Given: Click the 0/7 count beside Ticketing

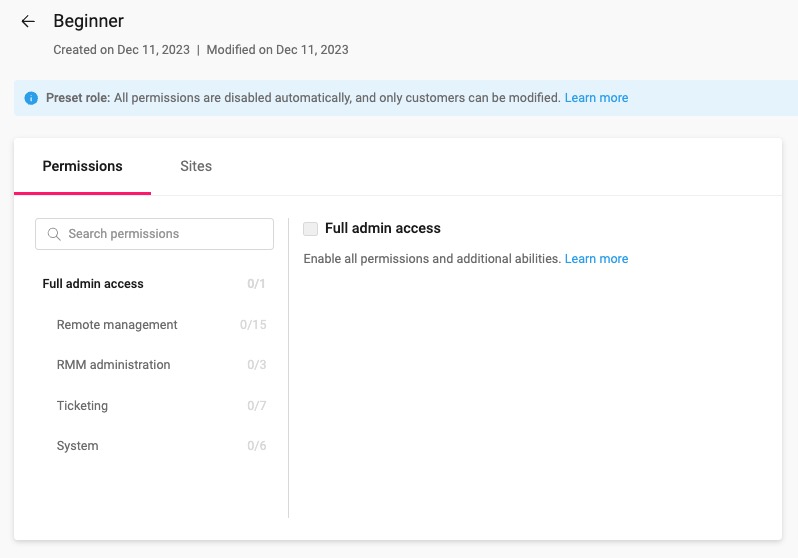Looking at the screenshot, I should point(256,406).
